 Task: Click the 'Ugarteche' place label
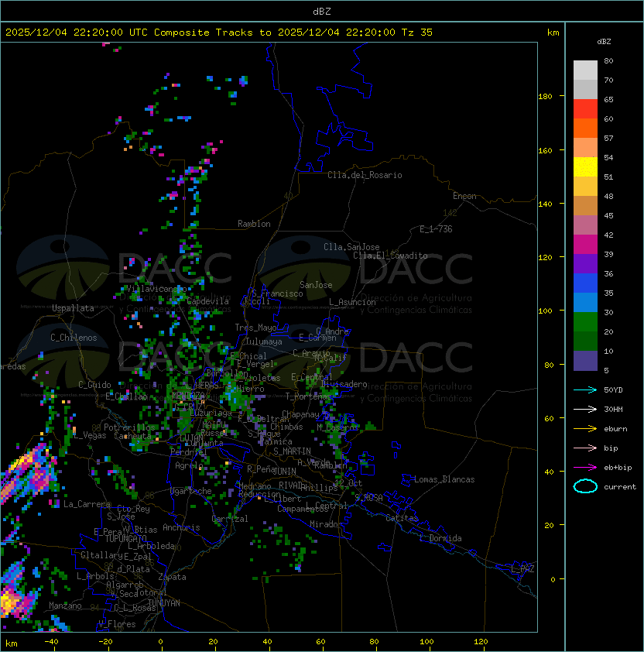(191, 491)
